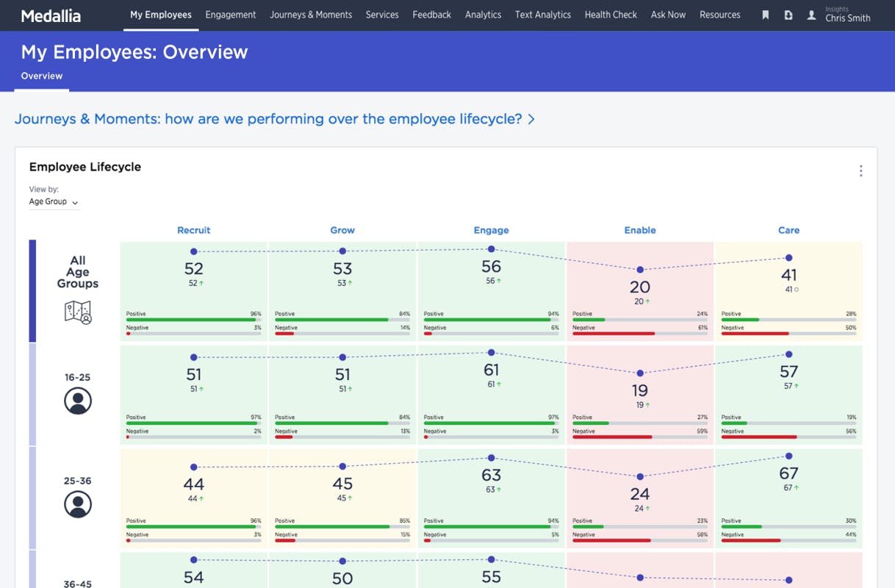Click the large 57 score in the 16-25 row

788,372
